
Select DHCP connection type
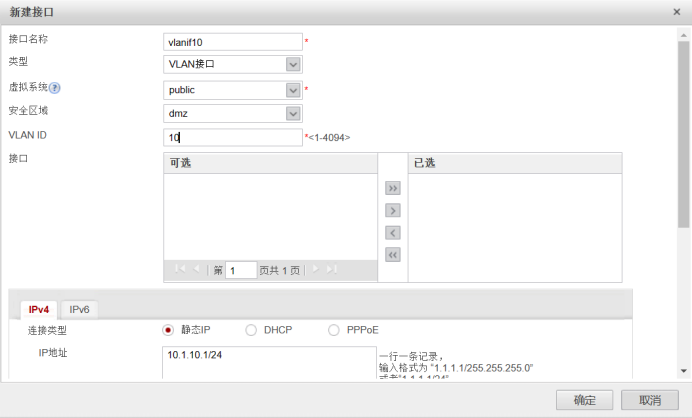click(x=251, y=330)
